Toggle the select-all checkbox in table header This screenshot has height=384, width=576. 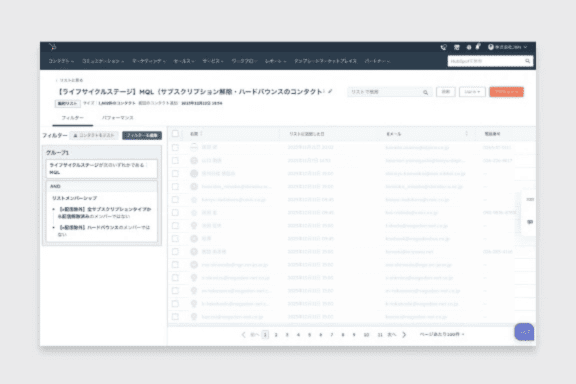tap(175, 133)
